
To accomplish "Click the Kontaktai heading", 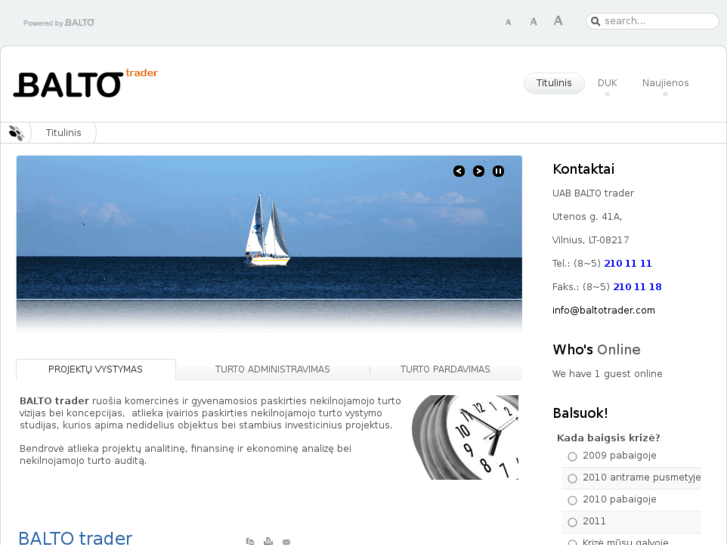I will (583, 169).
